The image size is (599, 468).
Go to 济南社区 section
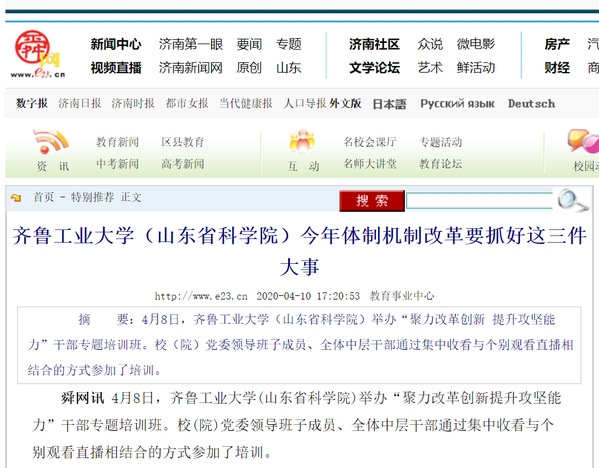point(374,44)
